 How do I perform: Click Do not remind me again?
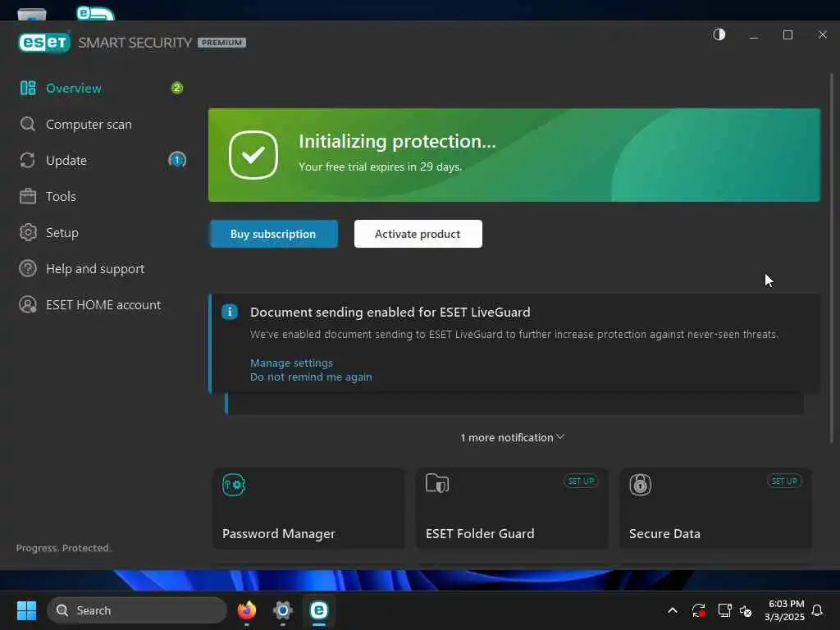coord(311,377)
